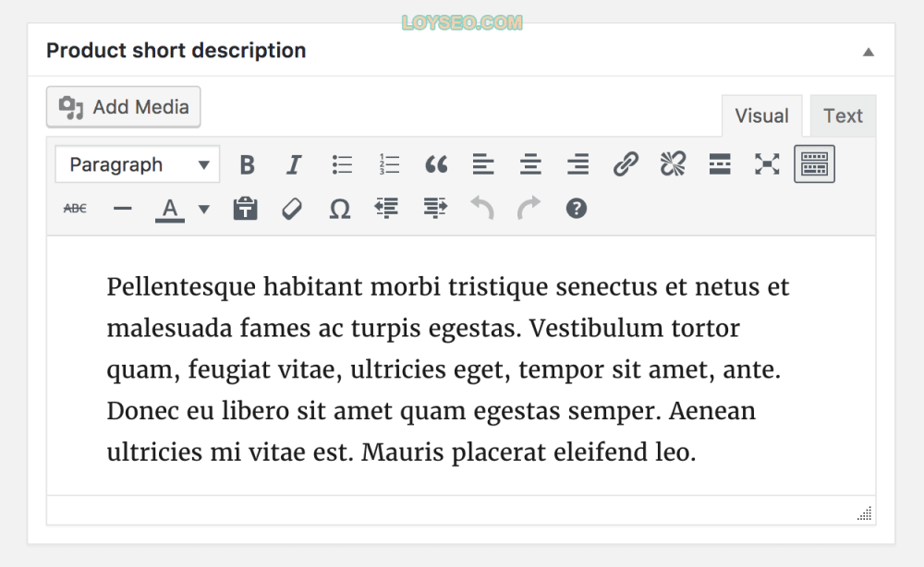
Task: Open the text color dropdown arrow
Action: (x=204, y=209)
